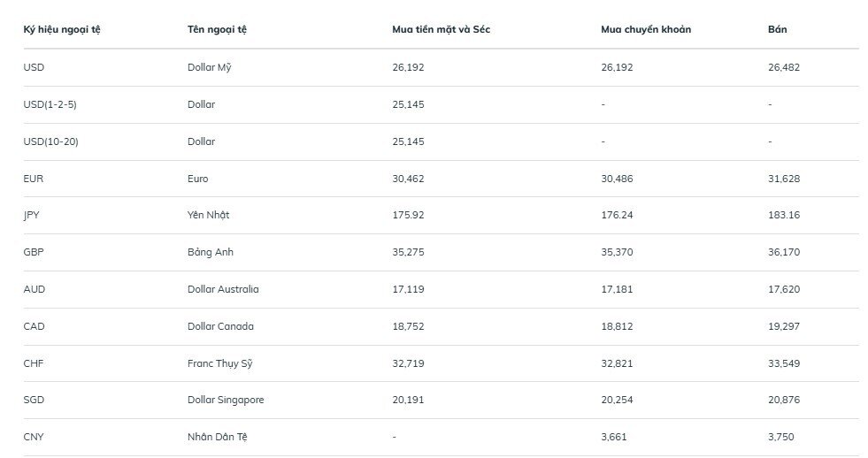Click the 'Dollar Singapore' name cell

click(x=226, y=400)
